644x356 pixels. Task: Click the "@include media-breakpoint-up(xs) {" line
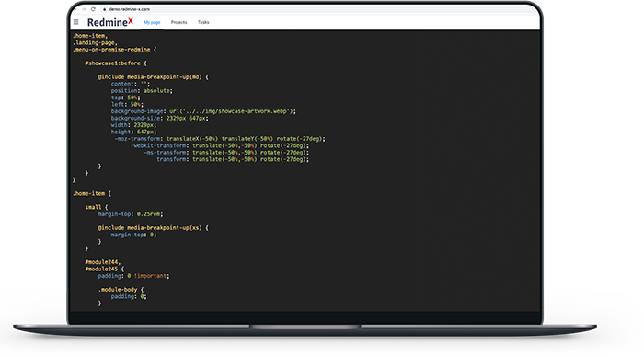point(154,228)
